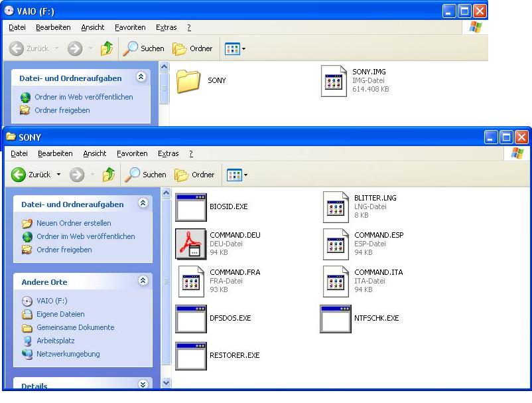
Task: Close the SONY window
Action: pos(521,137)
